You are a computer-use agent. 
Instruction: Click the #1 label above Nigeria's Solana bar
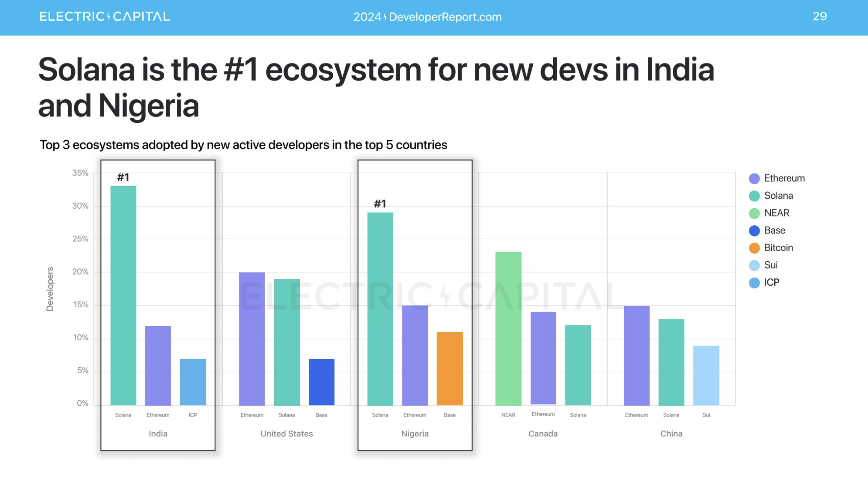[x=380, y=204]
